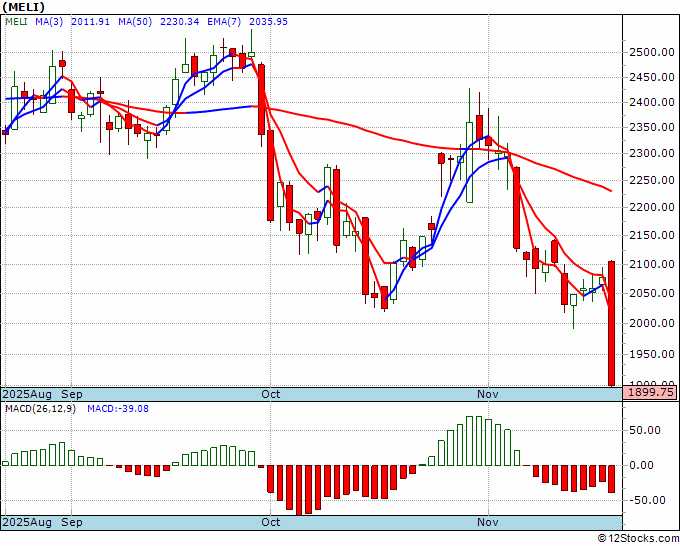Click the MACD(26,12,9) indicator label
Image resolution: width=680 pixels, height=546 pixels.
[x=40, y=409]
